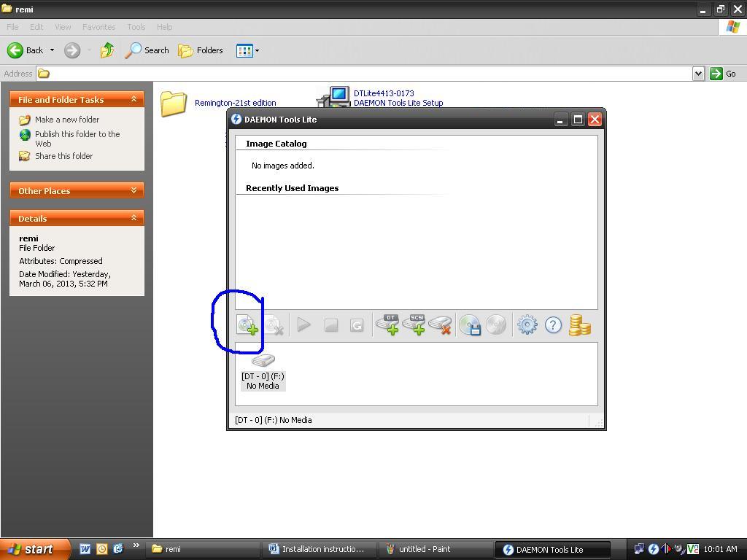Click the Recently Used Images heading
Viewport: 747px width, 560px height.
(292, 188)
